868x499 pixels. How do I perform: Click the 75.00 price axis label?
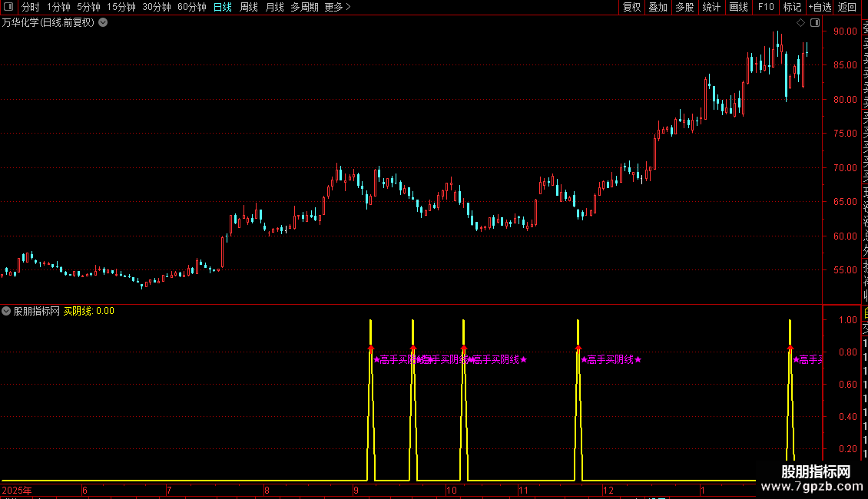click(845, 134)
